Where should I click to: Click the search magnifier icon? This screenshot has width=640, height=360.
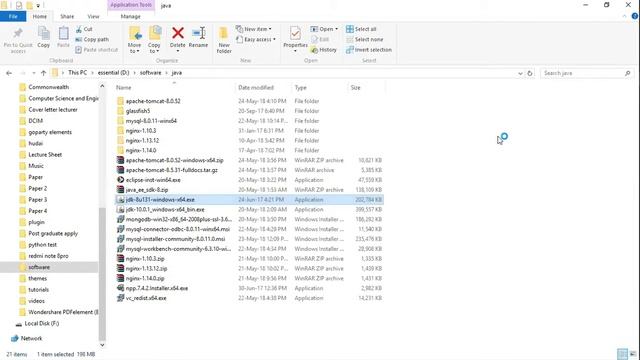627,73
